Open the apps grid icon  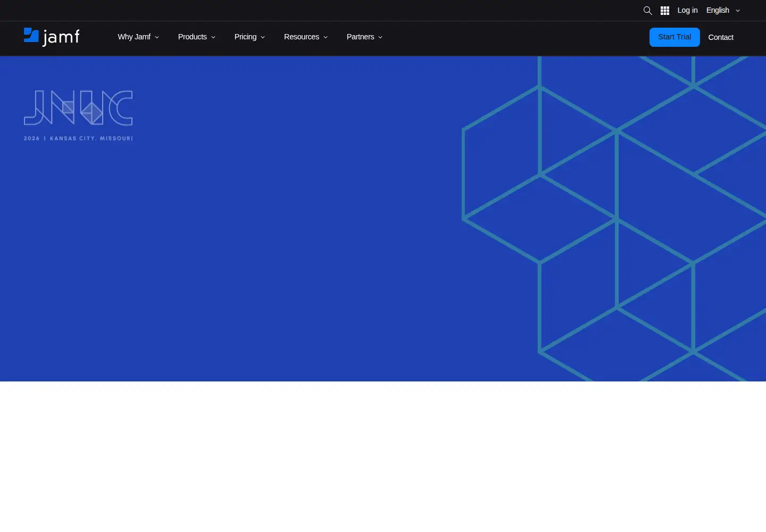[665, 11]
